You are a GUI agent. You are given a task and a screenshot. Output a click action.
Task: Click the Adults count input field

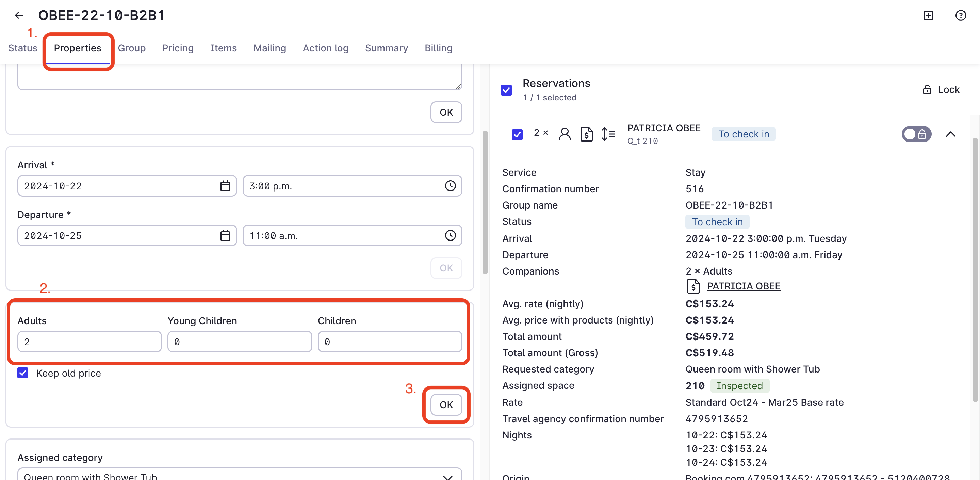(x=89, y=342)
